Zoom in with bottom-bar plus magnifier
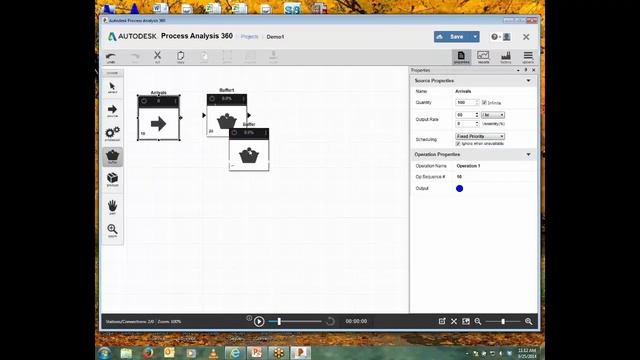The image size is (640, 360). [x=529, y=322]
